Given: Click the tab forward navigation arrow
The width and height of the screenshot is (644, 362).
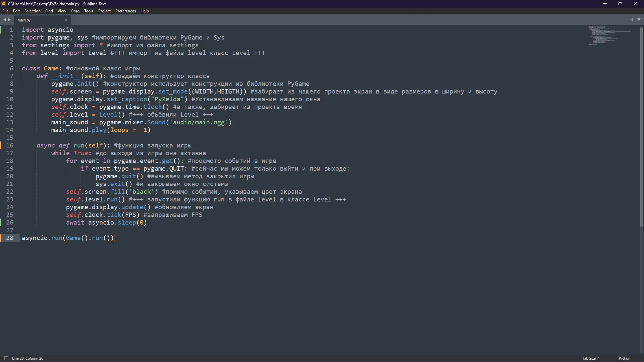Looking at the screenshot, I should pos(9,20).
